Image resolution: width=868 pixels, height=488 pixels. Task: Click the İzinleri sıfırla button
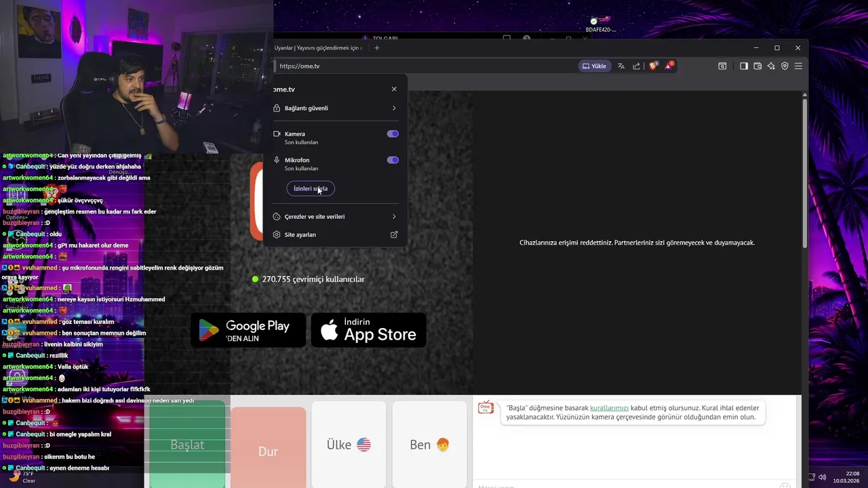point(311,188)
